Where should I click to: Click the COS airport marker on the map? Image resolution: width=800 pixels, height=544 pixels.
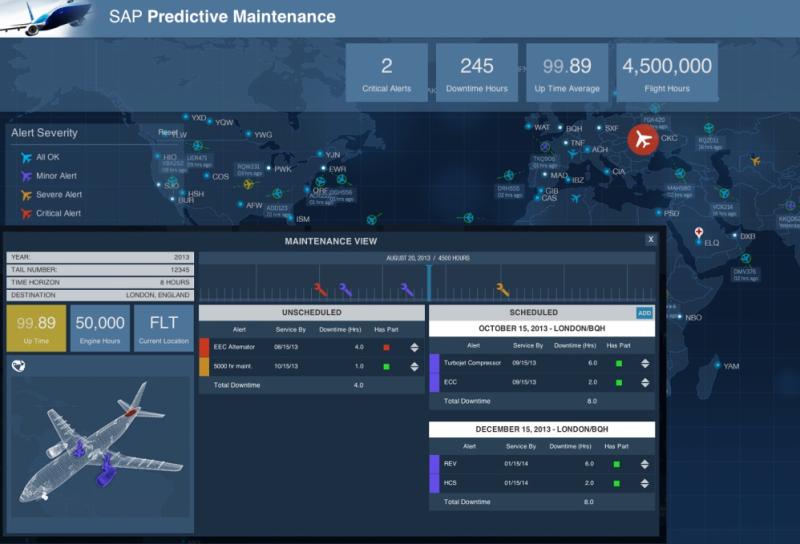coord(206,176)
